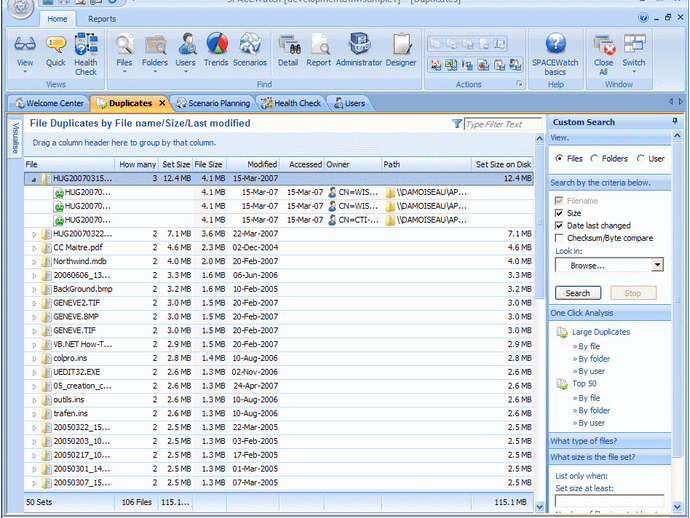Expand the HUG20070322 duplicate set
The image size is (690, 518).
coord(34,234)
